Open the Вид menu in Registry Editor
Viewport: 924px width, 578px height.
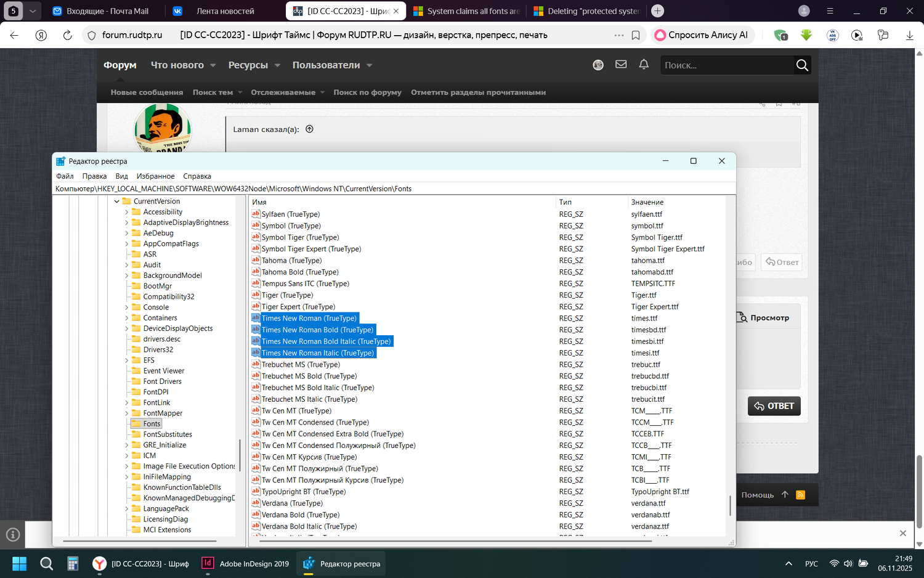(122, 176)
